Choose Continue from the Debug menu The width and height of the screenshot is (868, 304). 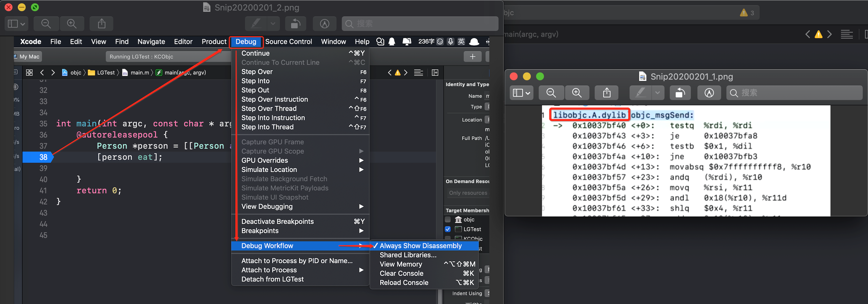(x=300, y=53)
